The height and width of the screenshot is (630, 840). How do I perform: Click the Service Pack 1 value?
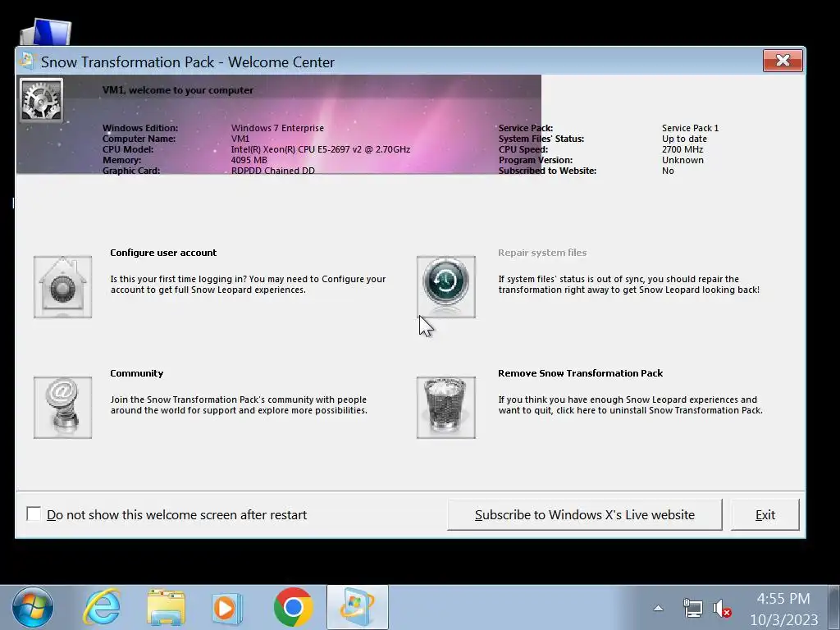click(690, 128)
